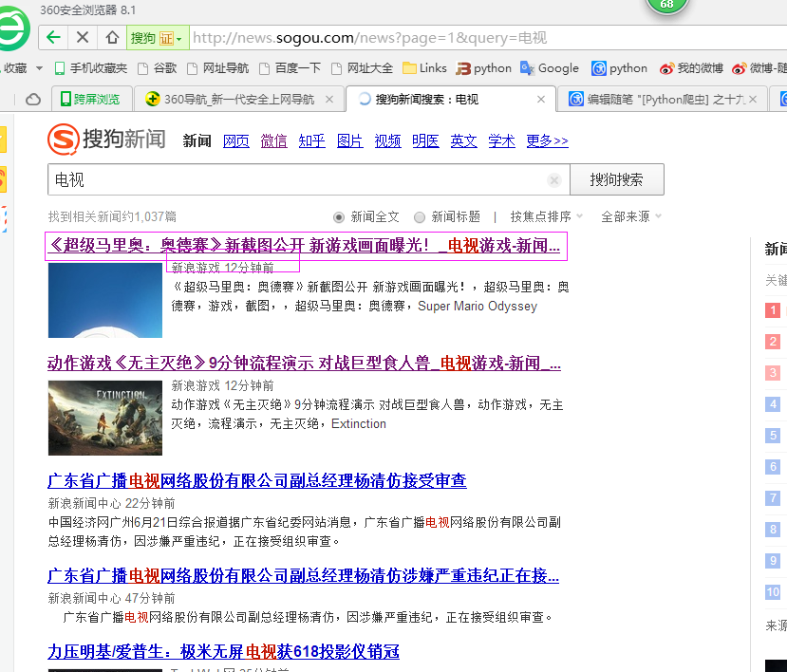
Task: Click the yellow sidebar icon at left edge
Action: tap(3, 140)
